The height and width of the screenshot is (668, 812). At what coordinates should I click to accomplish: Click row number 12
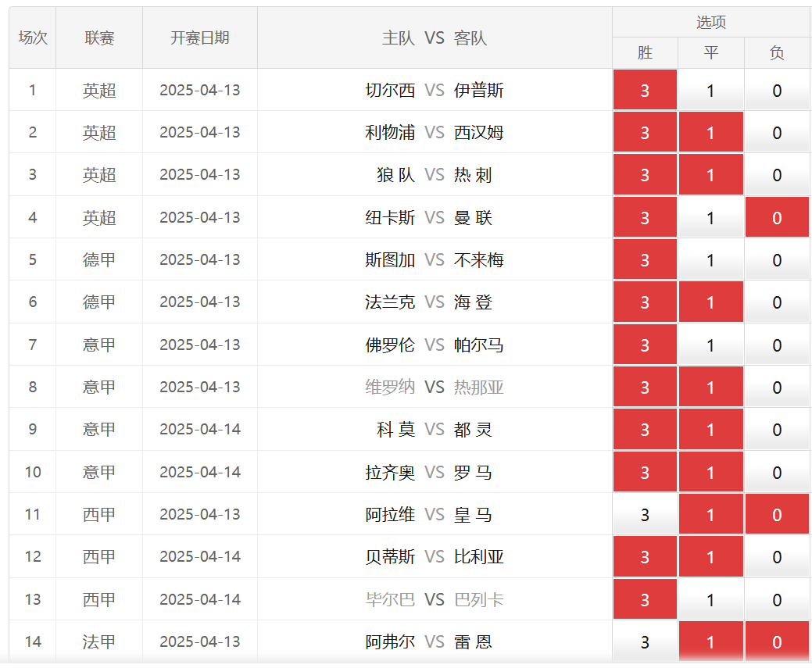[x=33, y=557]
